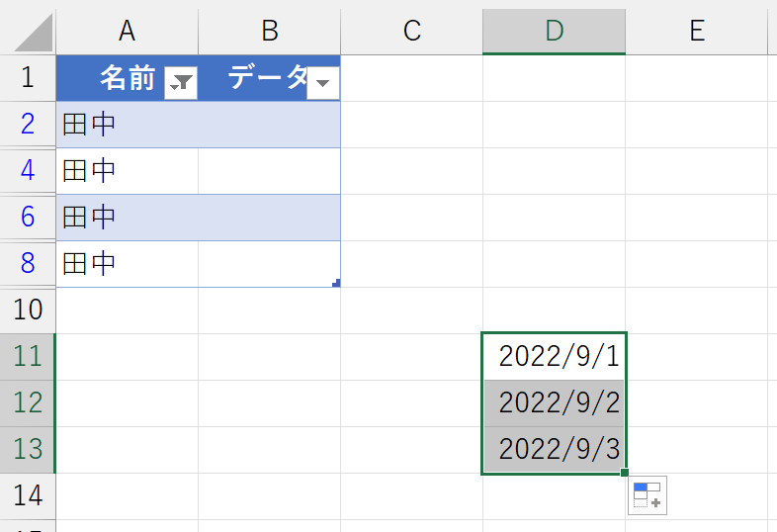Click the fill handle of selected dates
The image size is (777, 532).
click(625, 473)
